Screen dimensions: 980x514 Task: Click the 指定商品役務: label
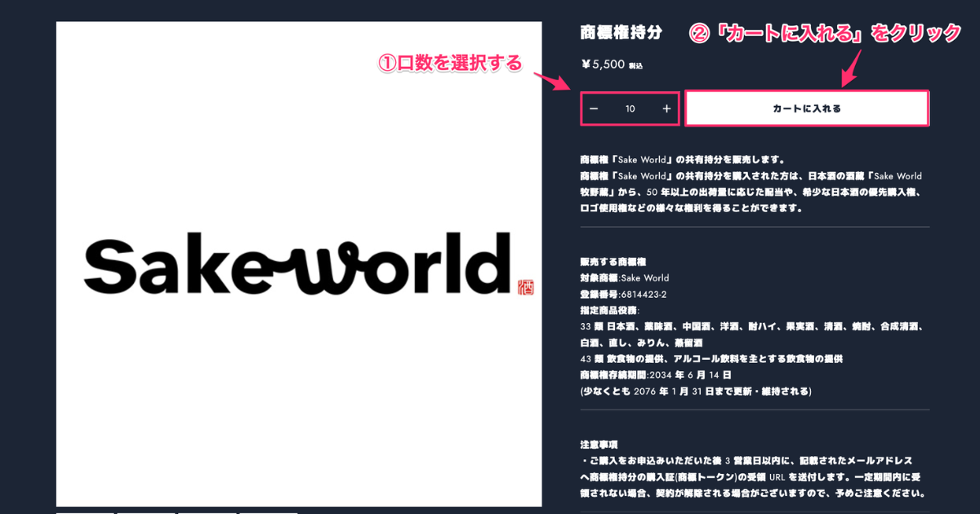610,310
